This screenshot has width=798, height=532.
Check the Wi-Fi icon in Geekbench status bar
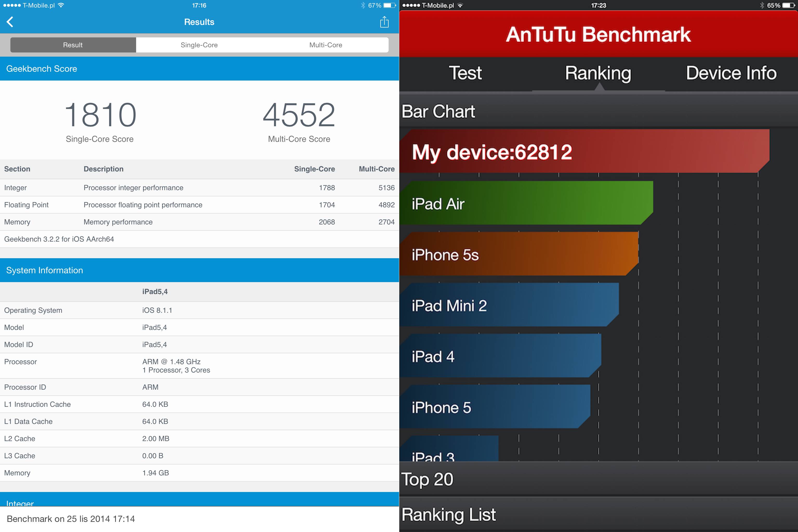pos(61,5)
